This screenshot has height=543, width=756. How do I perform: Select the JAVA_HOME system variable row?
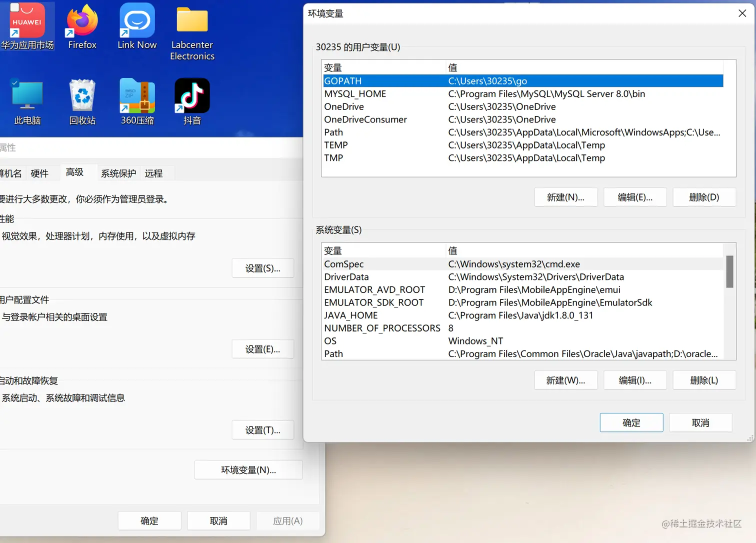pos(523,315)
